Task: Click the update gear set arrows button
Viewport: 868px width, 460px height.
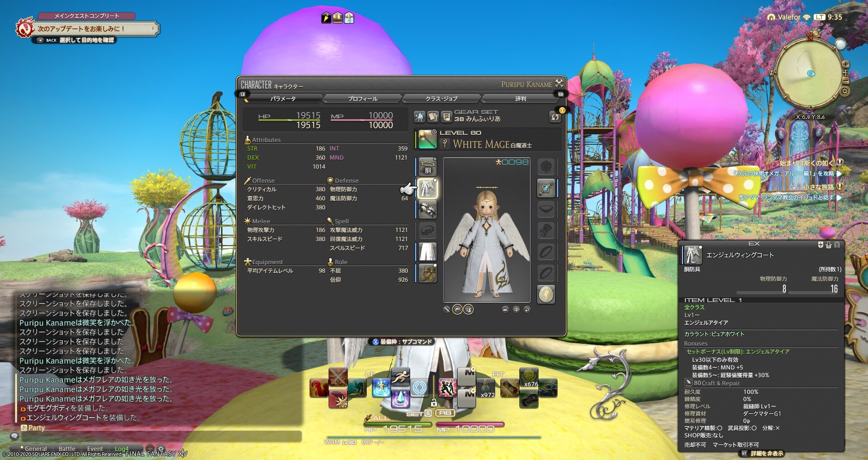Action: [x=555, y=117]
